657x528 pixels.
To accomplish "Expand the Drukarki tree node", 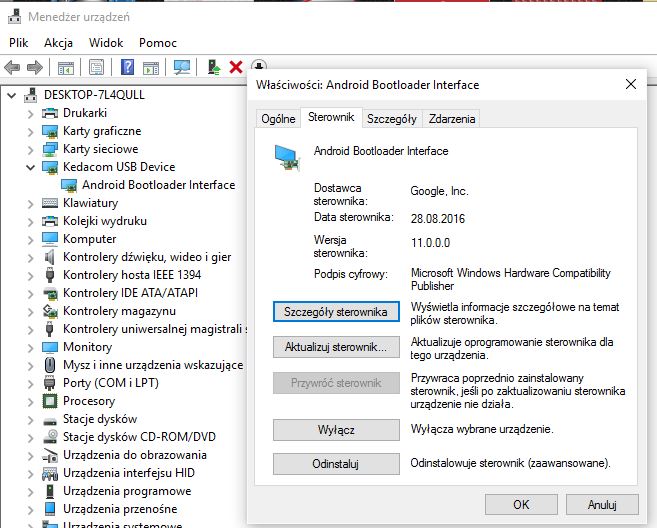I will (30, 113).
